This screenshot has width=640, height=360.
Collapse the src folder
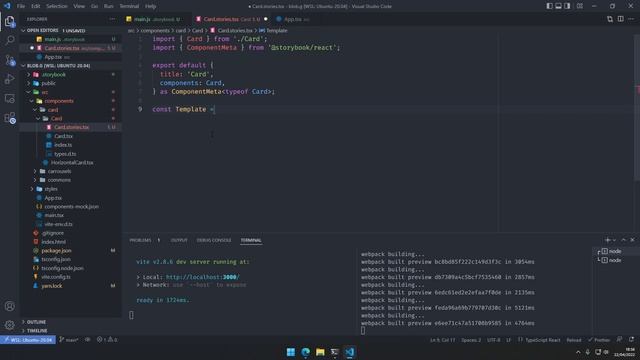point(29,92)
